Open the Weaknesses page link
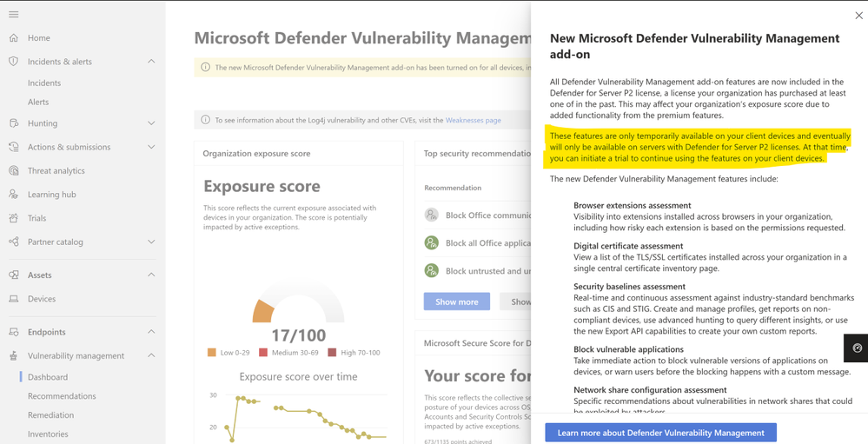868x444 pixels. (474, 120)
